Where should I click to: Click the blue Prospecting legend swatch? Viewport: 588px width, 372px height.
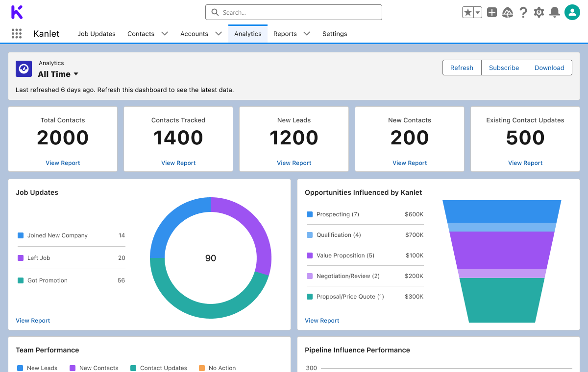[310, 214]
